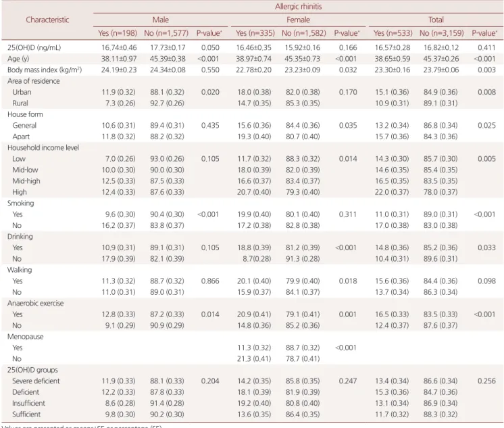The width and height of the screenshot is (504, 428).
Task: Select the 'No (n=1,577)' column header
Action: [x=166, y=33]
